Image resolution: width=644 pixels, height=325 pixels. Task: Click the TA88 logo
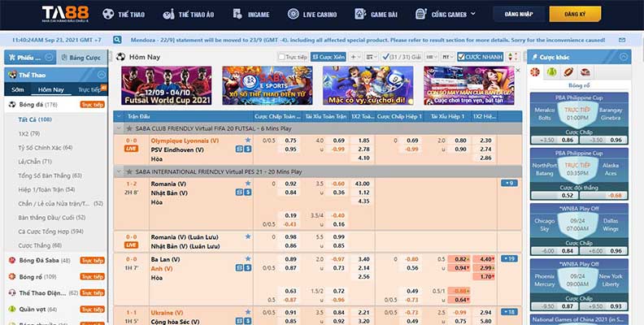coord(66,14)
